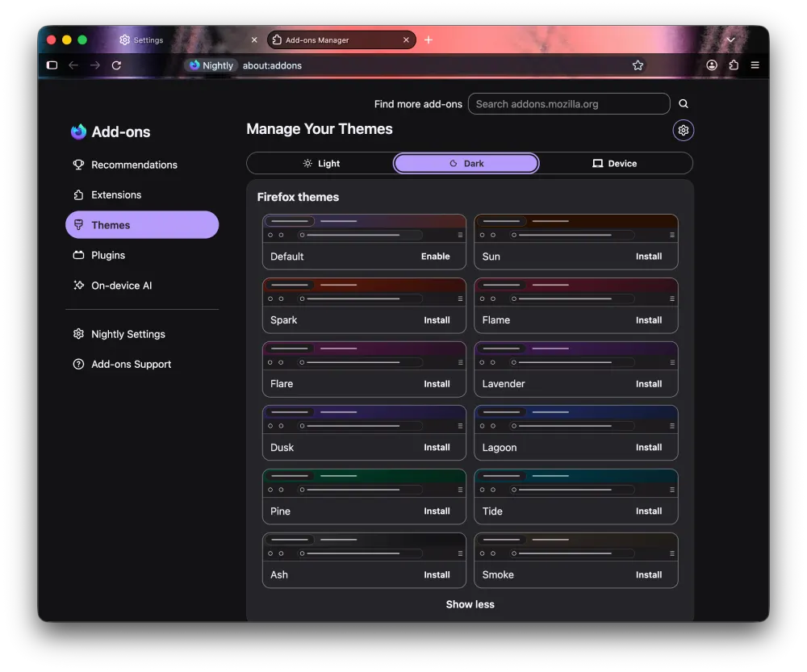Click the Lagoon theme preview image
This screenshot has width=807, height=672.
pyautogui.click(x=576, y=419)
